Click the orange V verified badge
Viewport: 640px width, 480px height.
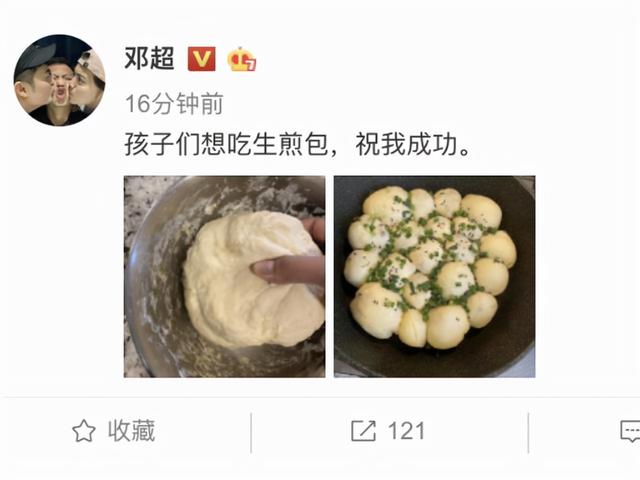[201, 59]
